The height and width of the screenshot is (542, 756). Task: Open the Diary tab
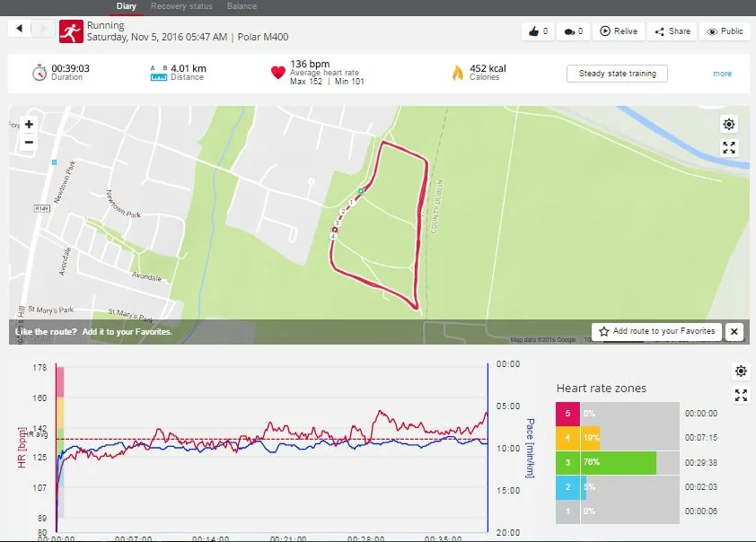click(127, 6)
